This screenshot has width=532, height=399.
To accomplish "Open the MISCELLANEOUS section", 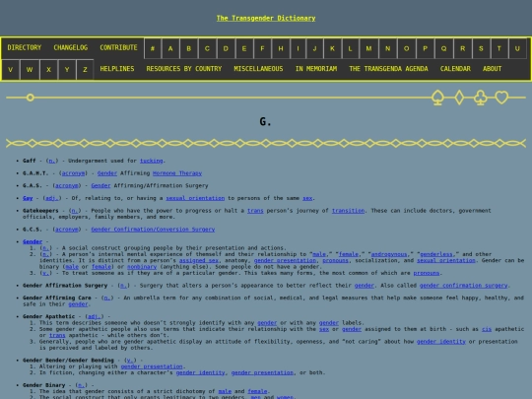I will [x=258, y=69].
